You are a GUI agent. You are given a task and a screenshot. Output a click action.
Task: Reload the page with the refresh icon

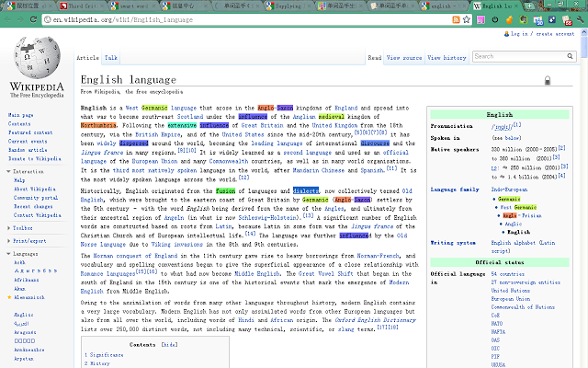33,19
